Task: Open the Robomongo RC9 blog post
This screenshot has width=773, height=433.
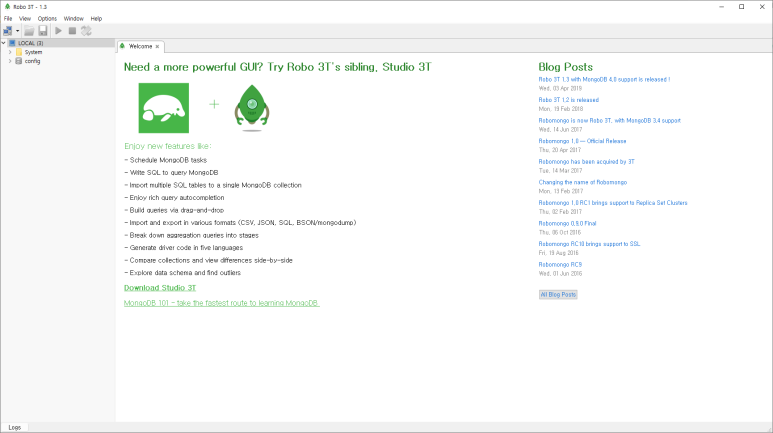Action: 560,265
